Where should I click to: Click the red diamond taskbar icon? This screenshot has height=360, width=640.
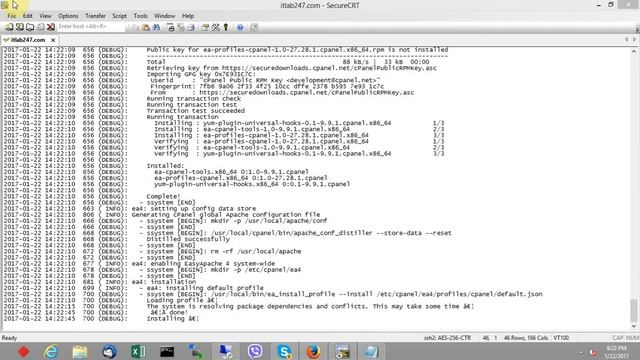click(23, 351)
